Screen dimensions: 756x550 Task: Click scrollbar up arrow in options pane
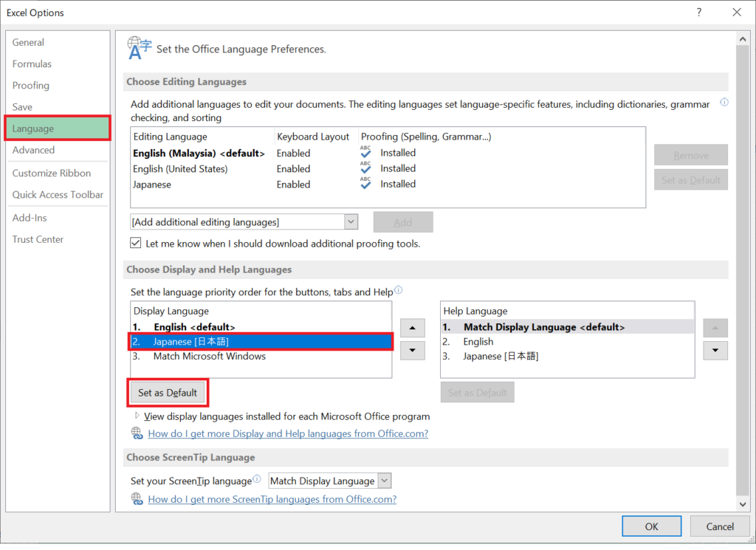click(x=743, y=39)
